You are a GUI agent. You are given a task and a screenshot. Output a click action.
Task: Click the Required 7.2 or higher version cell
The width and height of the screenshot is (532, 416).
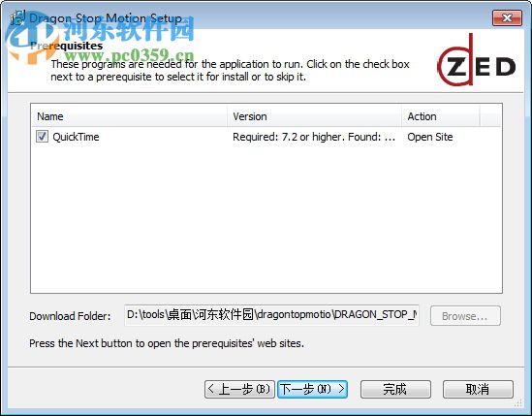314,137
